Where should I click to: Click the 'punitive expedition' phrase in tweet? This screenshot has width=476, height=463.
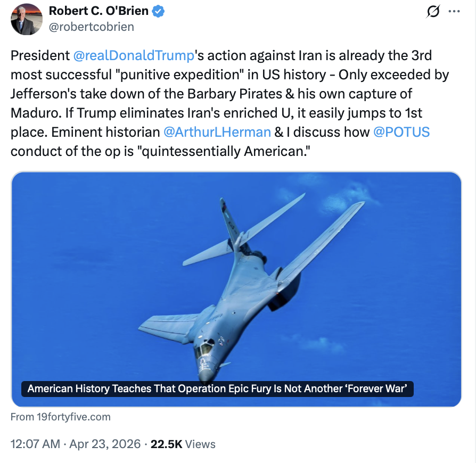pyautogui.click(x=178, y=75)
